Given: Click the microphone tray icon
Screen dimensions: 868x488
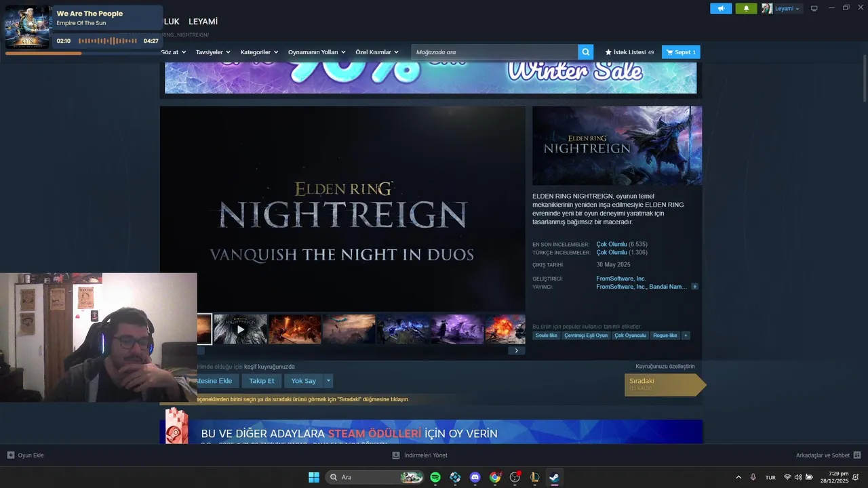Looking at the screenshot, I should pyautogui.click(x=753, y=477).
